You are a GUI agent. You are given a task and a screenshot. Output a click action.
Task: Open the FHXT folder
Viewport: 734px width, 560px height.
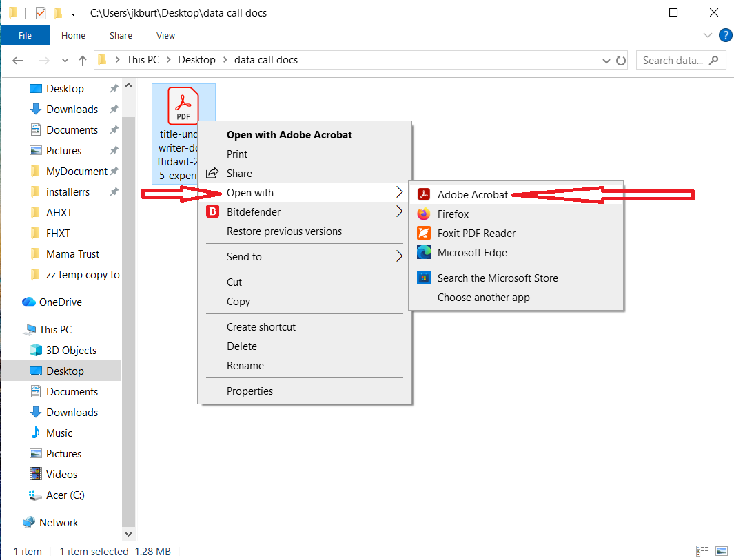pos(58,233)
